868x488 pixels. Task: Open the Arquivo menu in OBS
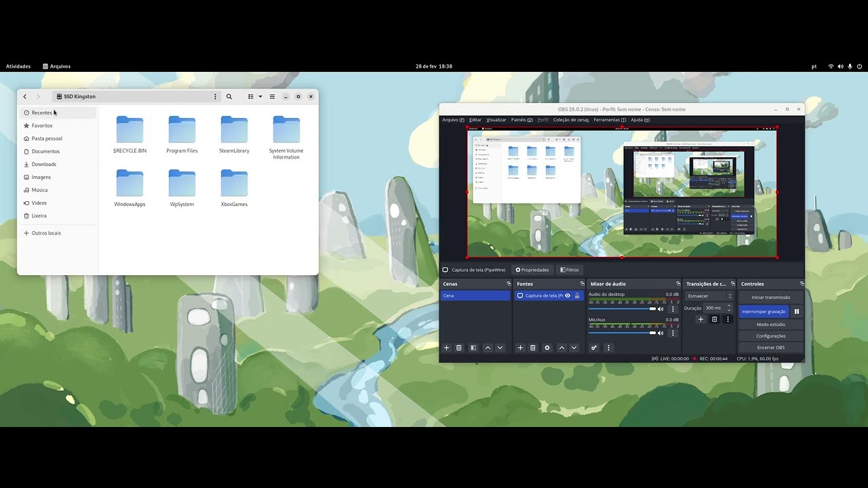[x=453, y=120]
